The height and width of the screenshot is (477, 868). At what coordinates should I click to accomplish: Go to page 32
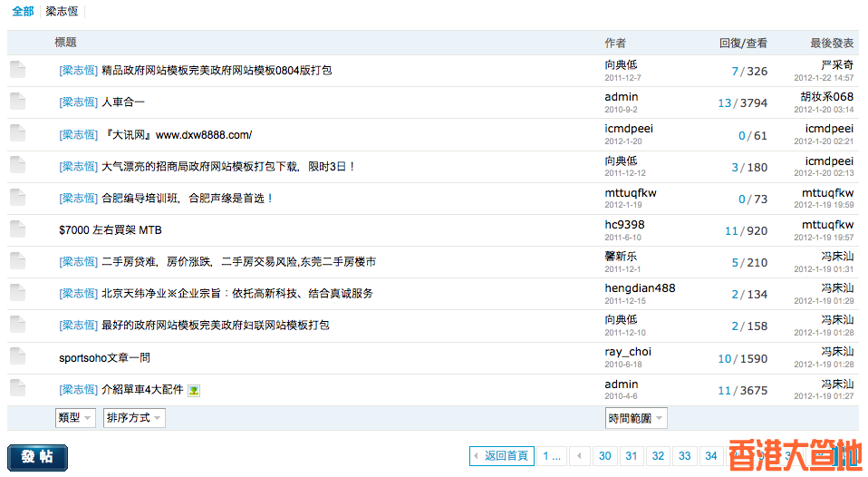[x=658, y=456]
